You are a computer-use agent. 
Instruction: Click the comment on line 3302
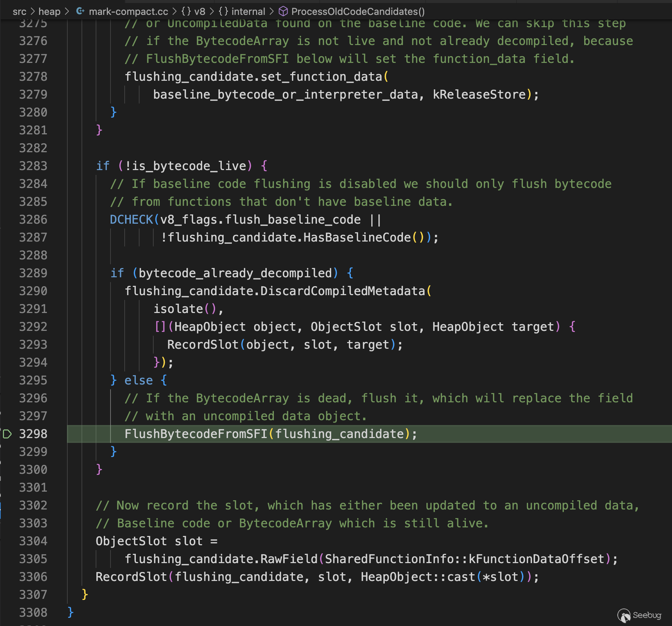point(367,505)
